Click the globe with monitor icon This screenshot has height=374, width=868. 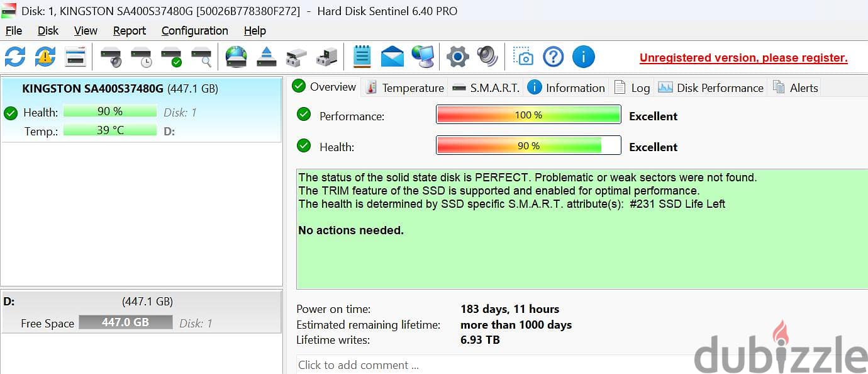[423, 57]
